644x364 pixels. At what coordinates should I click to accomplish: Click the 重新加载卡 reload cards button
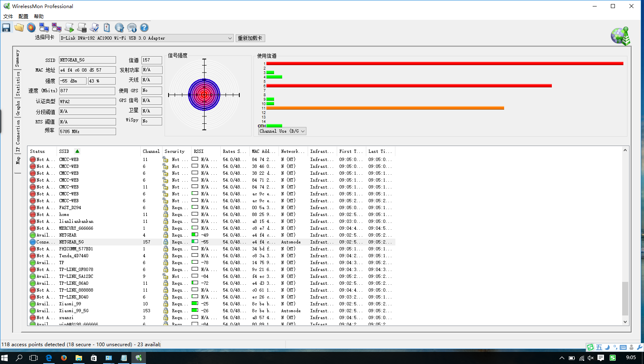pyautogui.click(x=250, y=38)
